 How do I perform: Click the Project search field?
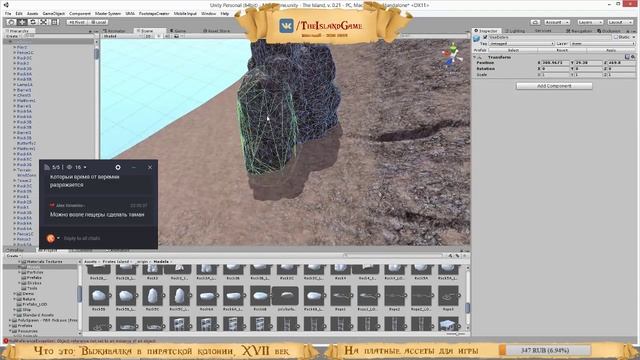click(x=394, y=256)
